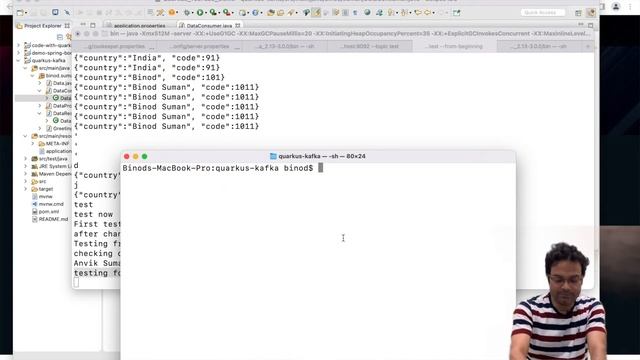640x360 pixels.
Task: Select the mvnw.cmd file
Action: tap(47, 204)
